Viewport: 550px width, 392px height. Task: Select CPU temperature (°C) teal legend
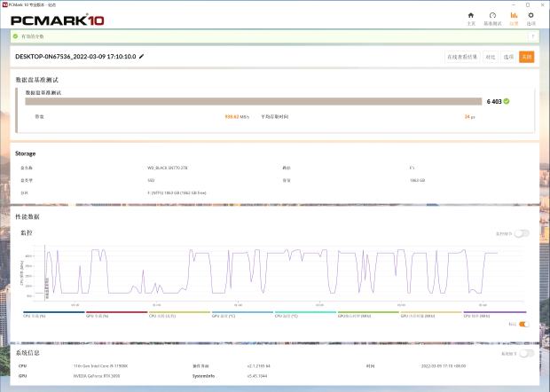pos(305,314)
